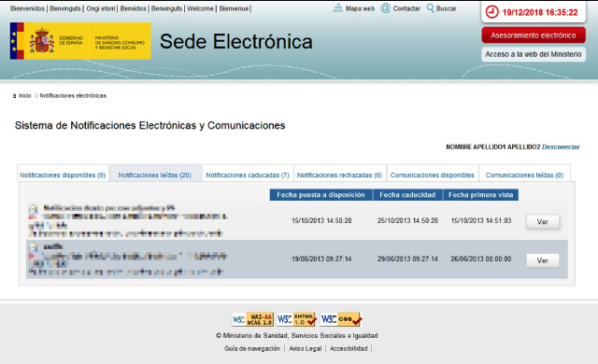Click Ministerio de Sanidad copyright text
Screen dimensions: 598x364
(297, 335)
